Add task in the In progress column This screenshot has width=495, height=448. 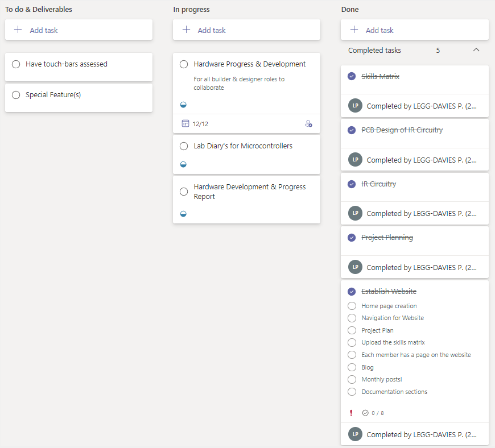(x=212, y=30)
